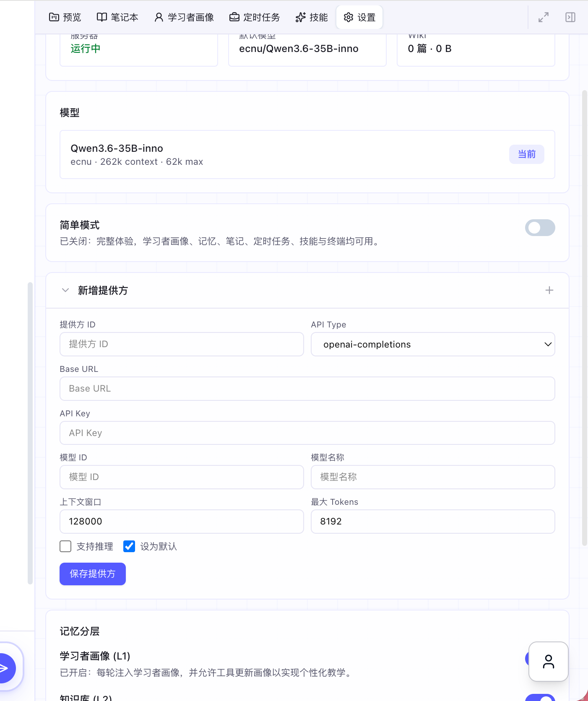This screenshot has height=701, width=588.
Task: Click the 预览 folder icon
Action: point(54,17)
